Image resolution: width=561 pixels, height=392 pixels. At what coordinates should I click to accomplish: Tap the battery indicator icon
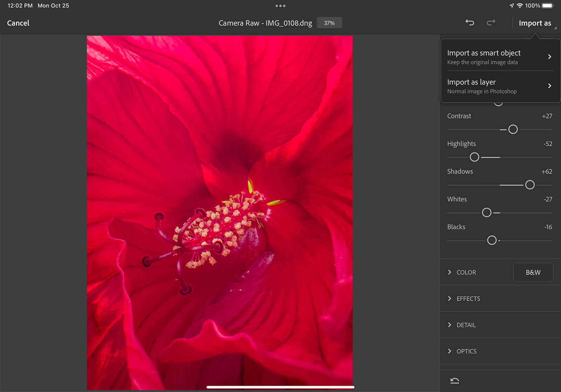pyautogui.click(x=547, y=6)
